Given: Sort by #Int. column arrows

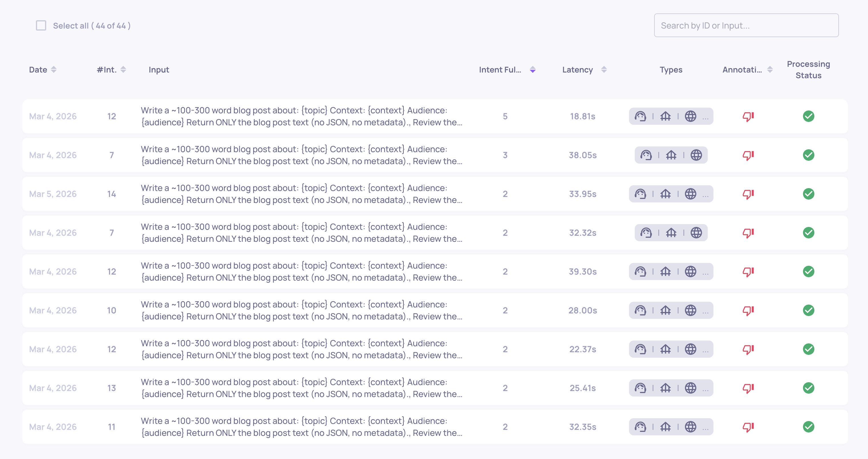Looking at the screenshot, I should [x=123, y=70].
